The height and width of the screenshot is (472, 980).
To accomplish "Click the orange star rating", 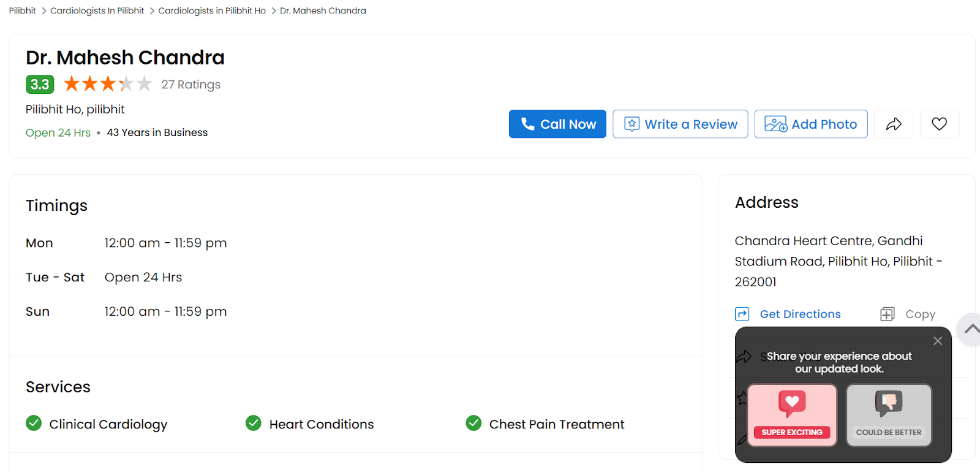I will 108,83.
